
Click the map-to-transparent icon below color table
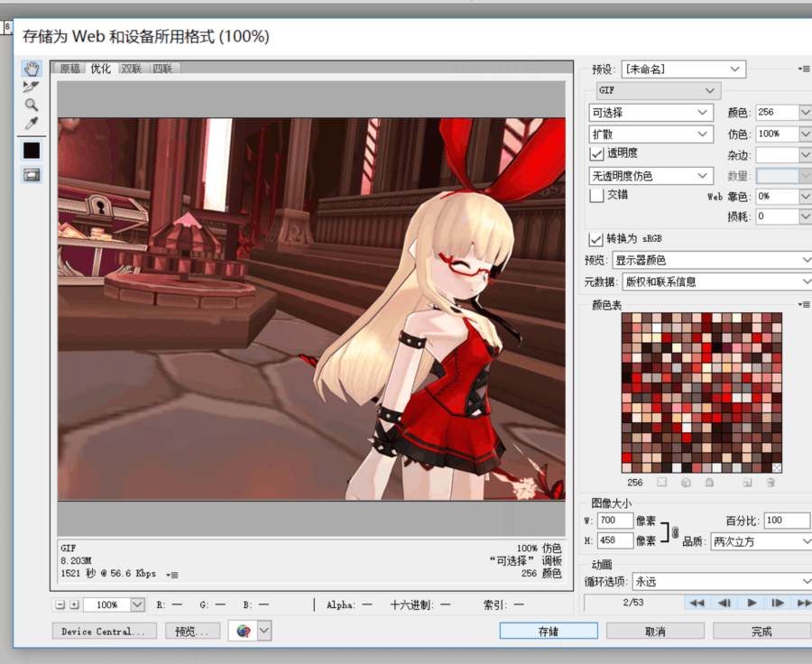(x=662, y=482)
